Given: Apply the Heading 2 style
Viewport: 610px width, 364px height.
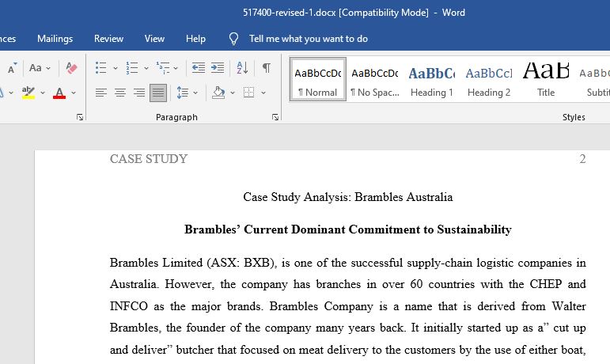Looking at the screenshot, I should 489,80.
